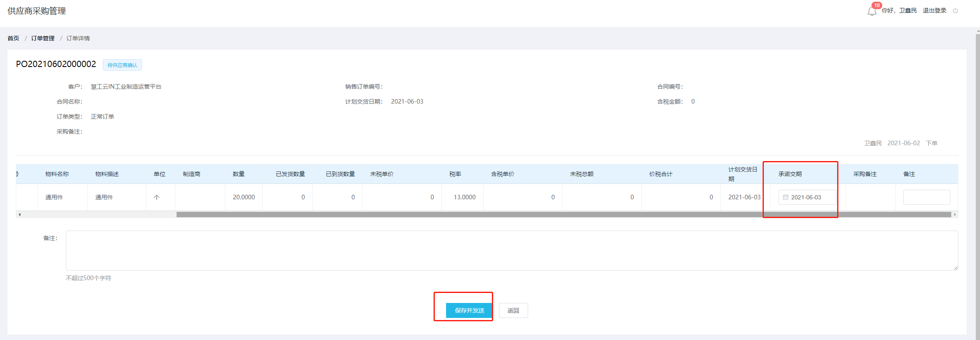This screenshot has height=340, width=980.
Task: Click calendar icon in 承诺交期 field
Action: (x=785, y=197)
